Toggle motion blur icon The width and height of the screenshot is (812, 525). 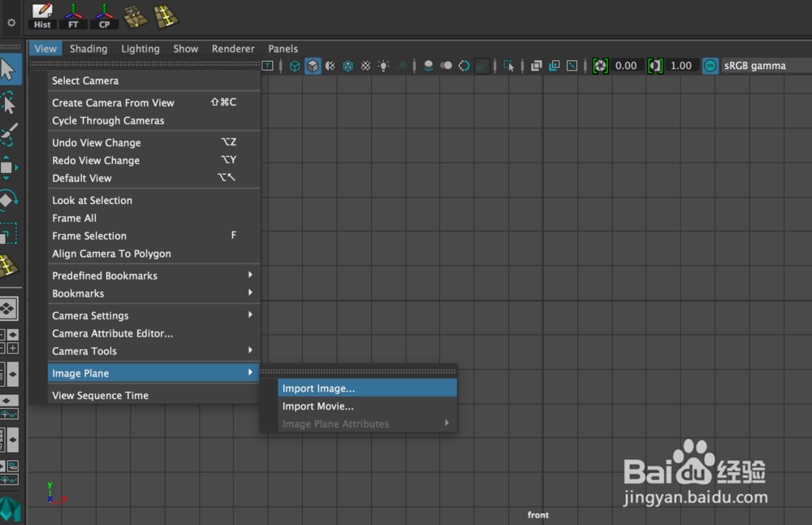coord(446,66)
